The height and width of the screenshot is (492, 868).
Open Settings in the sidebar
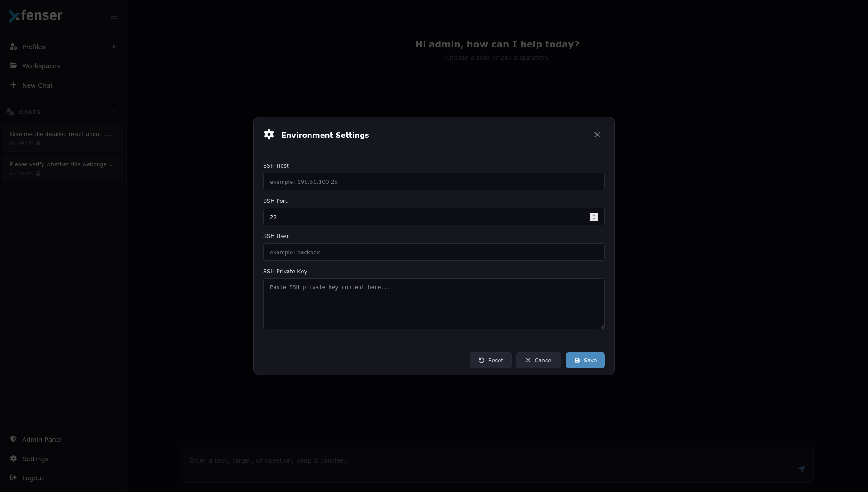click(x=35, y=459)
